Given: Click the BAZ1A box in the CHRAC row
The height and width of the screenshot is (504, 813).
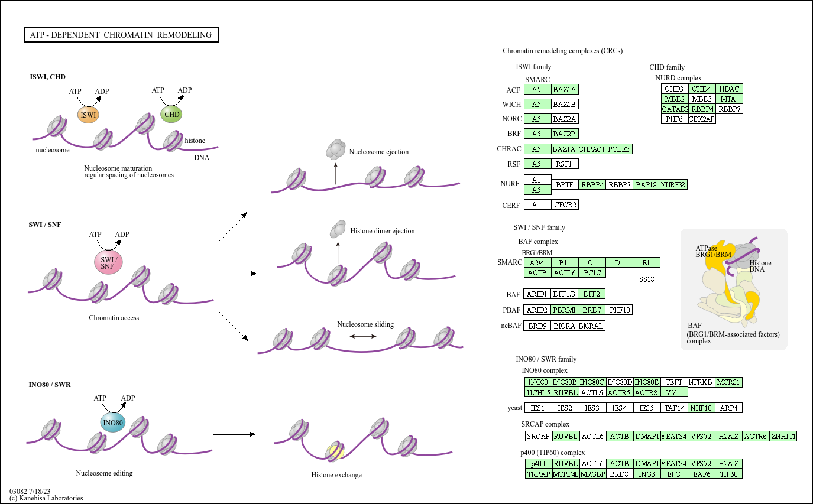Looking at the screenshot, I should click(x=565, y=149).
